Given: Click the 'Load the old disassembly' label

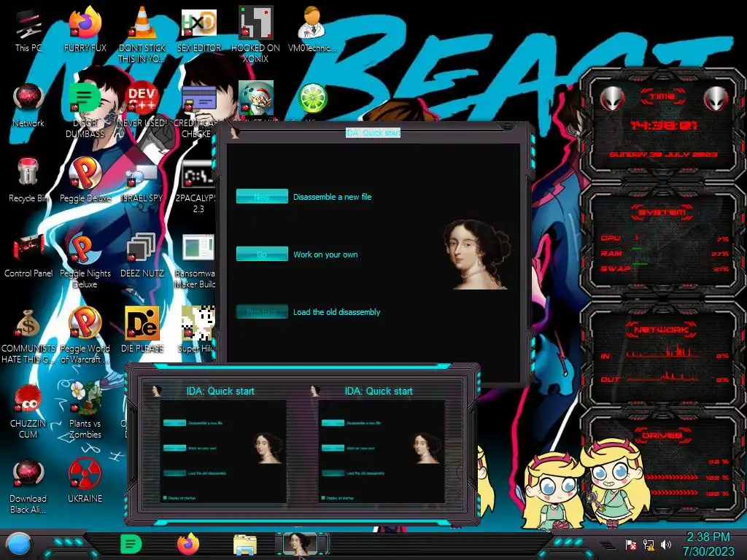Looking at the screenshot, I should click(x=336, y=312).
